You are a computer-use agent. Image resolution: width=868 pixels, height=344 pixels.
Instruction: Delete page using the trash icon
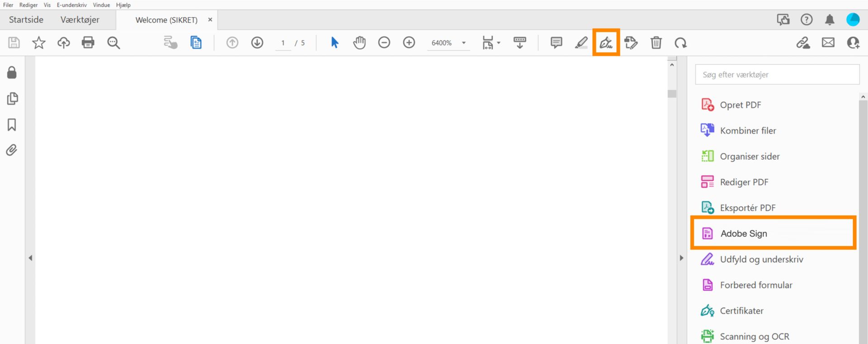pyautogui.click(x=656, y=43)
